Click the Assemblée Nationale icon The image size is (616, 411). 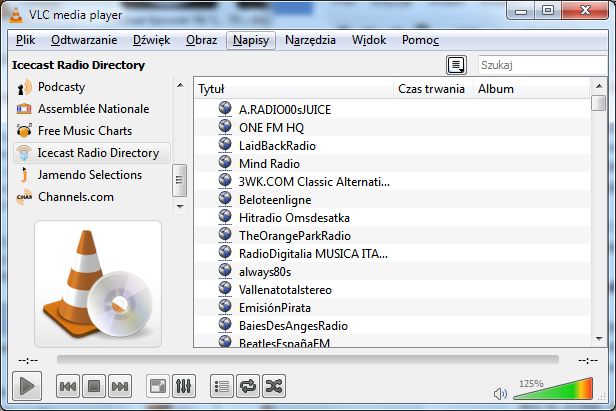(x=24, y=109)
